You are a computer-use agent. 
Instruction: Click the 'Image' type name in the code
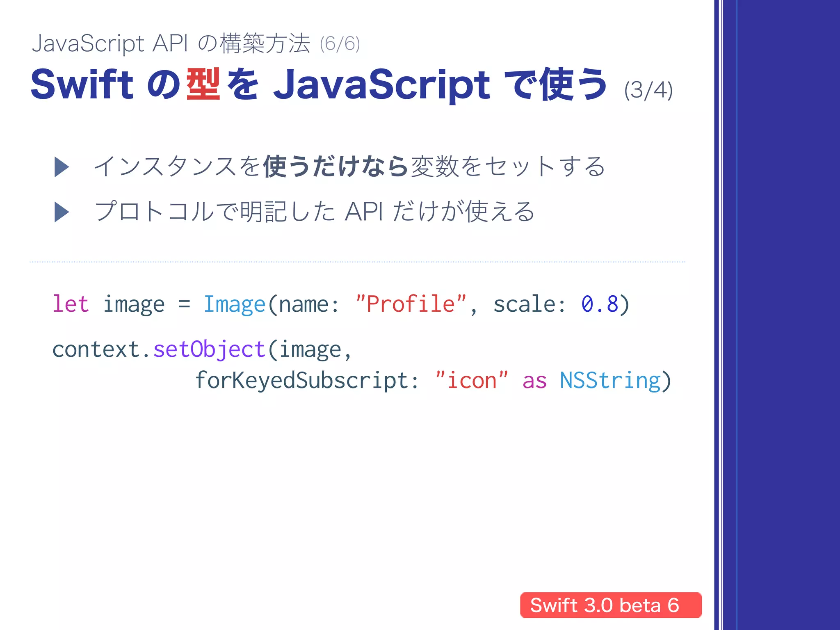(235, 305)
